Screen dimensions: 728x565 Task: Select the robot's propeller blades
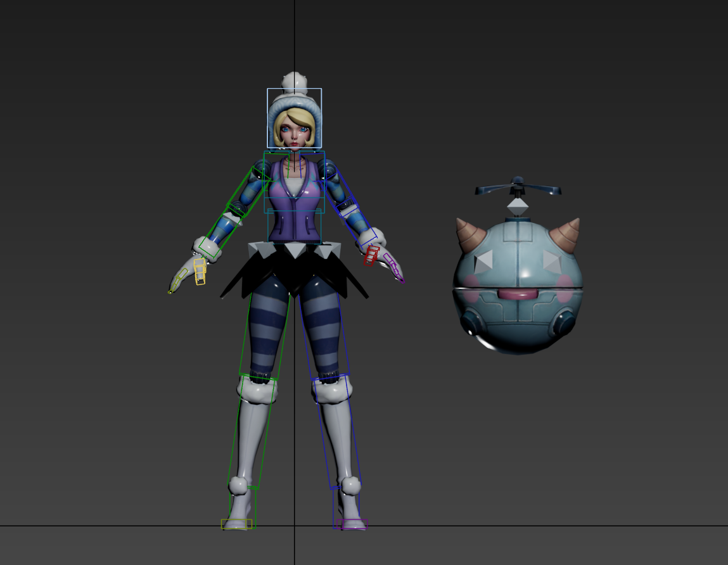(518, 189)
